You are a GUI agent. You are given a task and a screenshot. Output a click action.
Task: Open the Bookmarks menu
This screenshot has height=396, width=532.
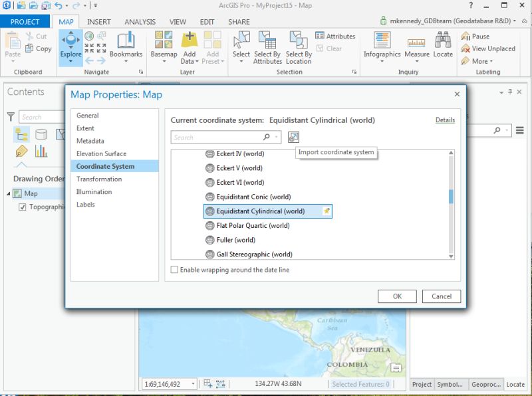(x=126, y=47)
